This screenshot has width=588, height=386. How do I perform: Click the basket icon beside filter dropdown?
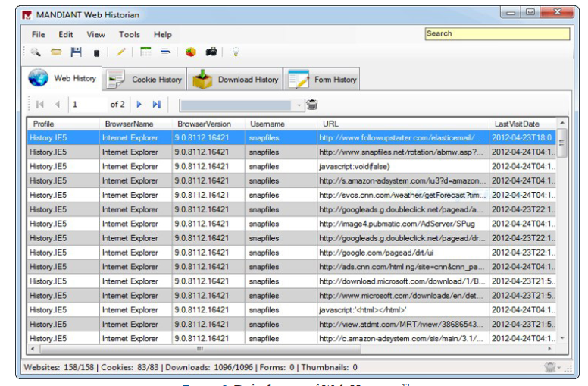(x=312, y=105)
